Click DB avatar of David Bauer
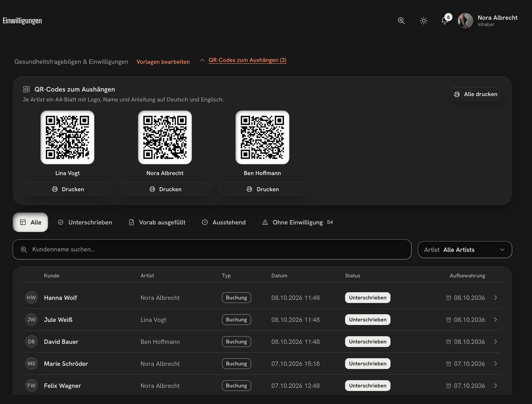The height and width of the screenshot is (404, 532). tap(31, 342)
